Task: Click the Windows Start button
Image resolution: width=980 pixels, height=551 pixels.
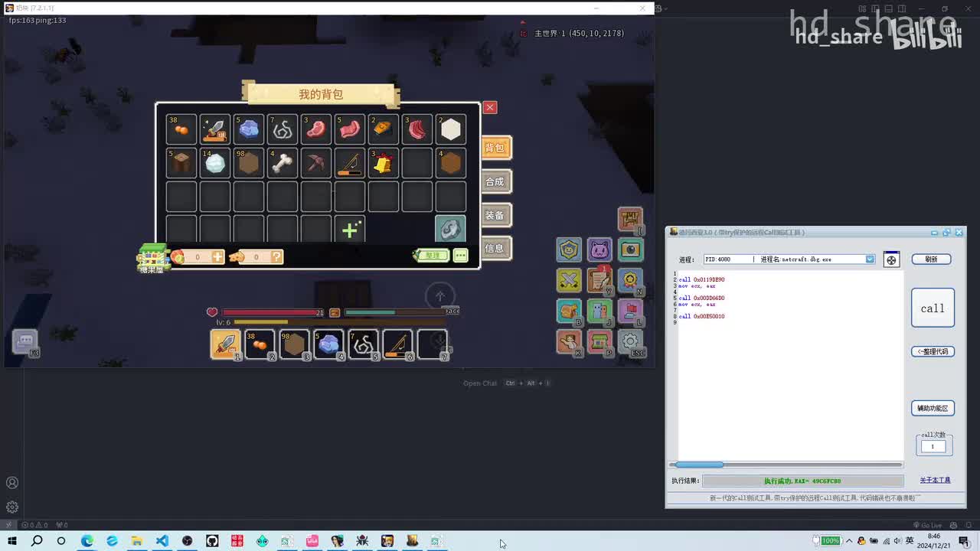Action: [x=12, y=541]
